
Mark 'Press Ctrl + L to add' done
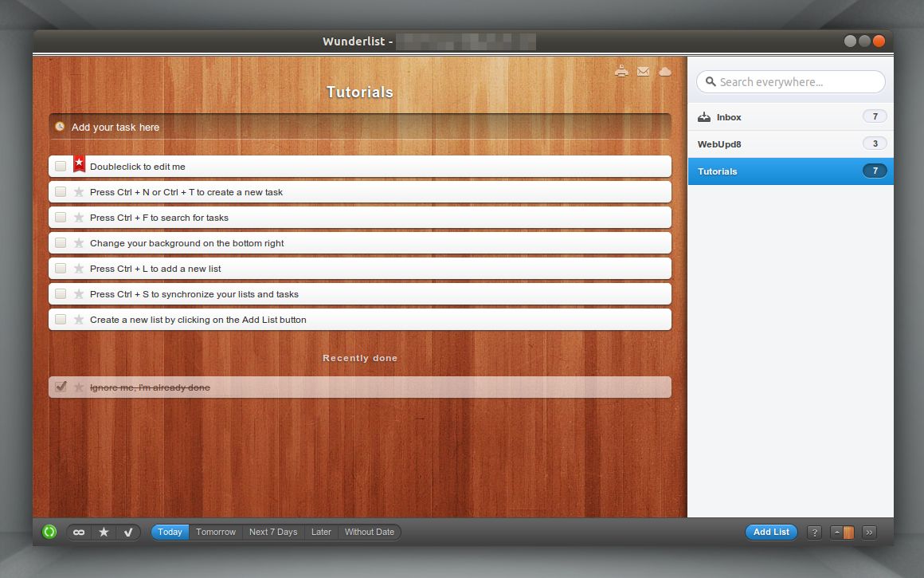coord(61,268)
